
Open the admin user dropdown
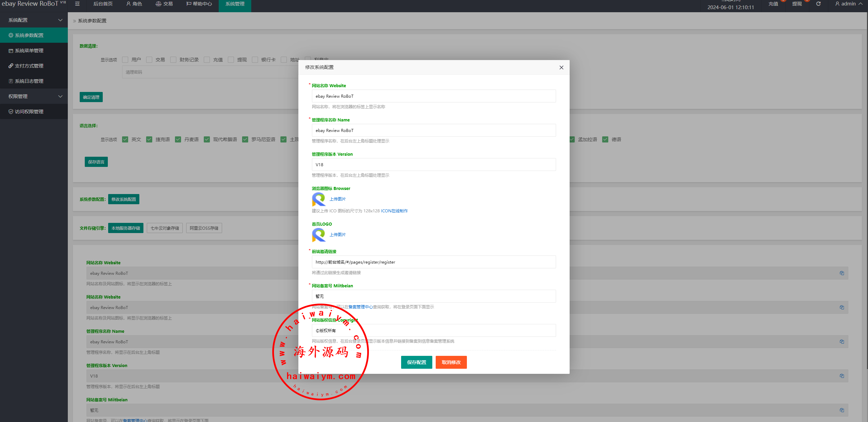(x=848, y=4)
